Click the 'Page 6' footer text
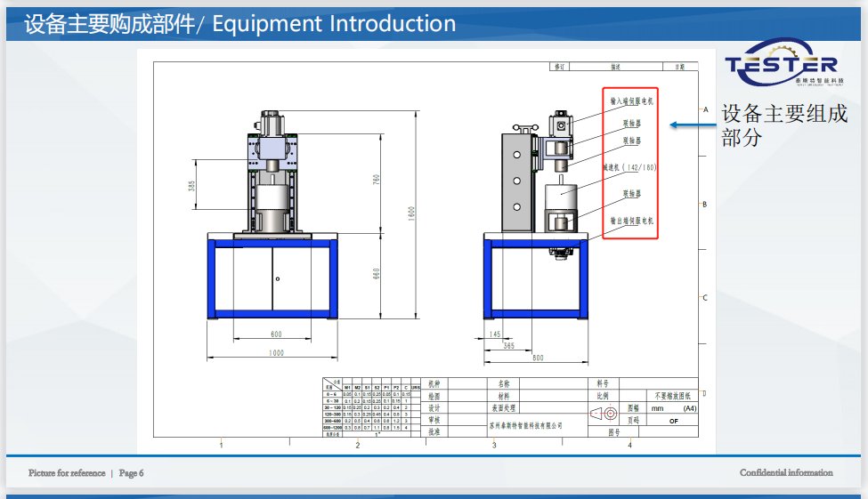 131,473
